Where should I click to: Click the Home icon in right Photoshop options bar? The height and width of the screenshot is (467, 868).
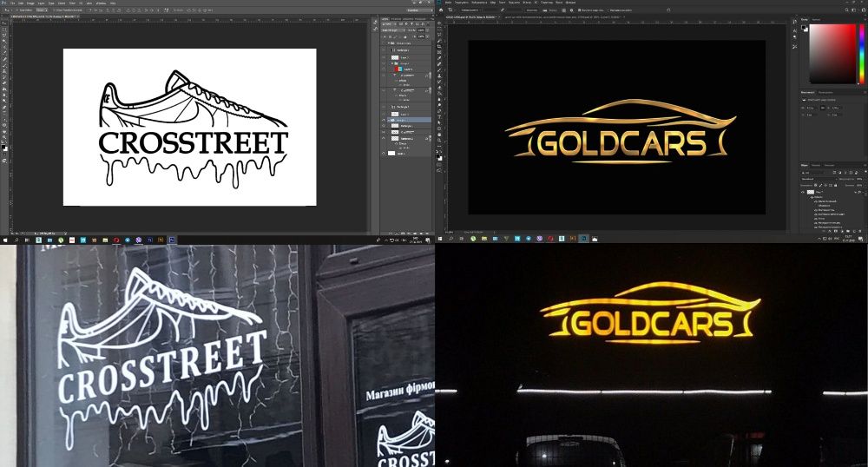[441, 10]
